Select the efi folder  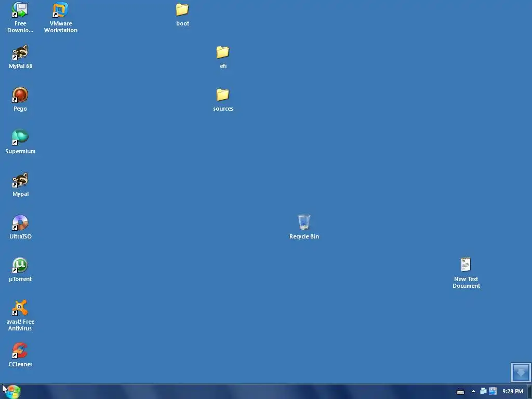coord(223,57)
